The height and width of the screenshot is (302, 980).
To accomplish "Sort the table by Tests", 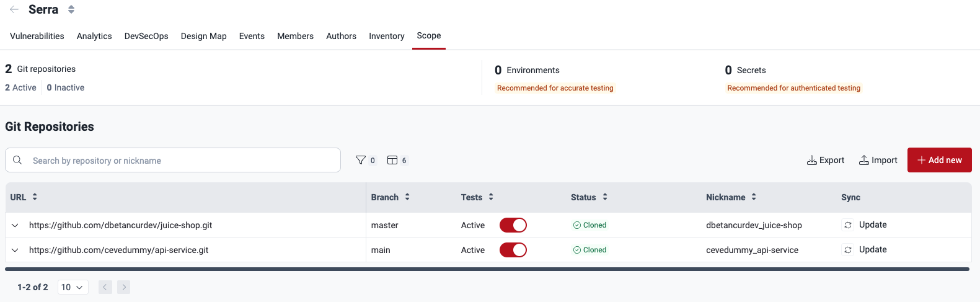I will tap(491, 197).
